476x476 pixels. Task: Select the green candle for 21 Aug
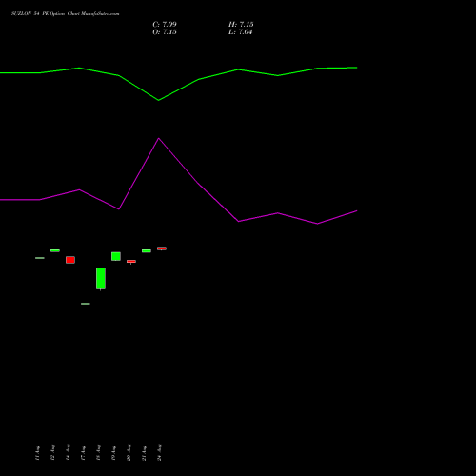pyautogui.click(x=147, y=251)
